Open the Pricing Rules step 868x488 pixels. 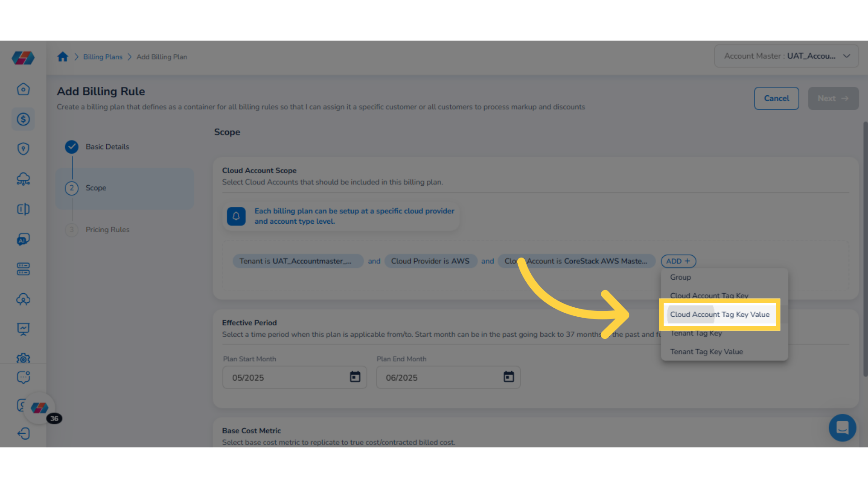108,230
